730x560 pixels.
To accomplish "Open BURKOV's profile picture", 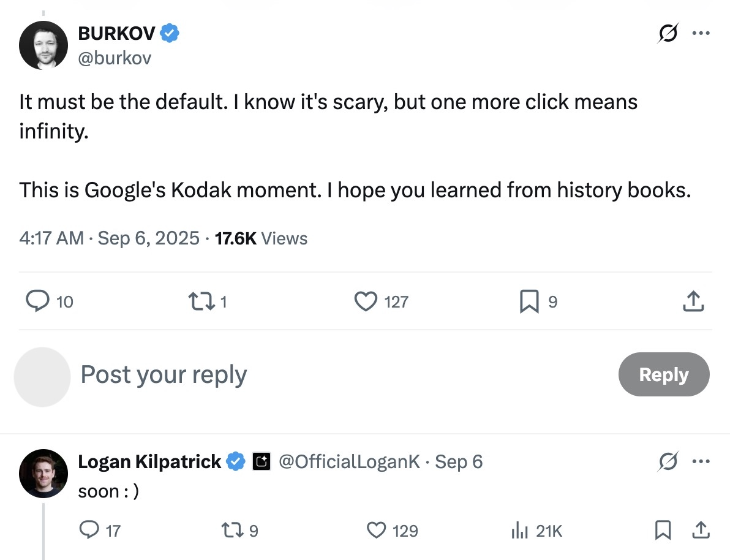I will 43,45.
